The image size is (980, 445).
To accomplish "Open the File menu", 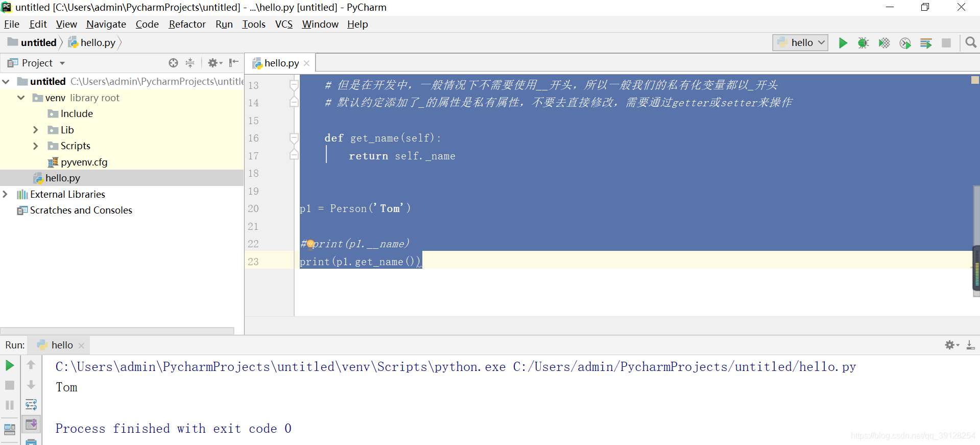I will [x=12, y=24].
